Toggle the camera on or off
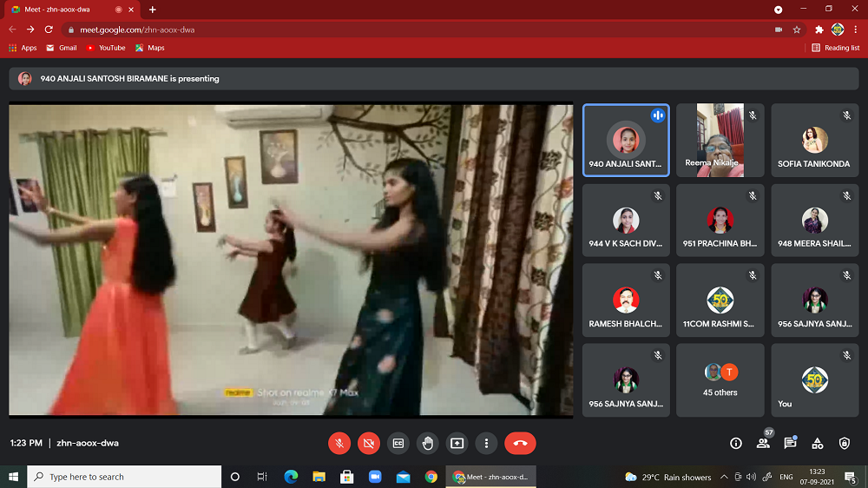The height and width of the screenshot is (488, 868). tap(369, 443)
